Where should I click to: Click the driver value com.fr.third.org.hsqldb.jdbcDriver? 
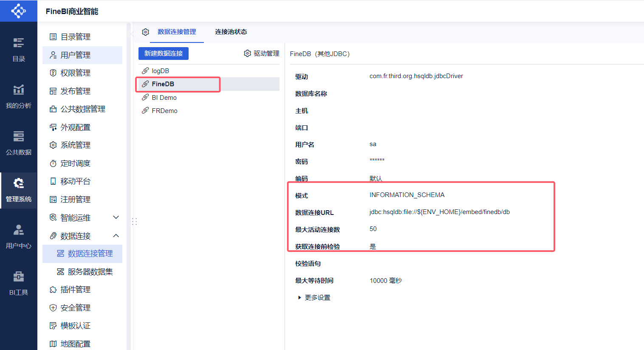pyautogui.click(x=416, y=76)
